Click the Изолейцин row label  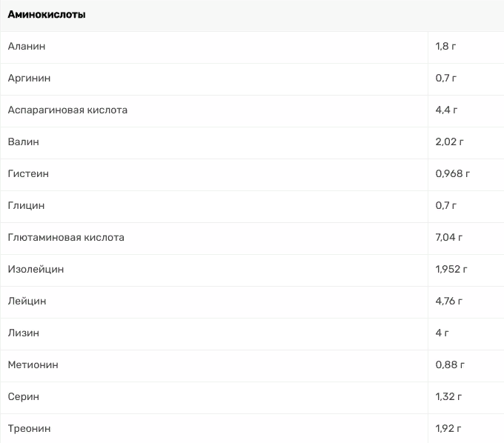click(x=36, y=269)
